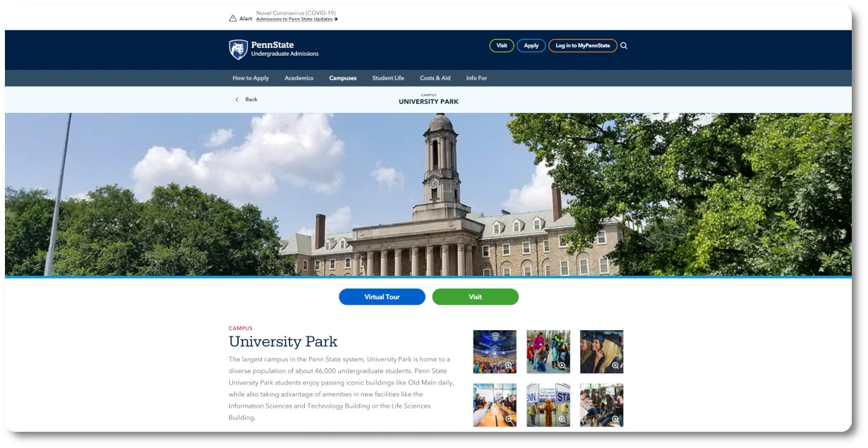Click the UNIVERSITY PARK campus title bar text
Image resolution: width=868 pixels, height=448 pixels.
(428, 102)
